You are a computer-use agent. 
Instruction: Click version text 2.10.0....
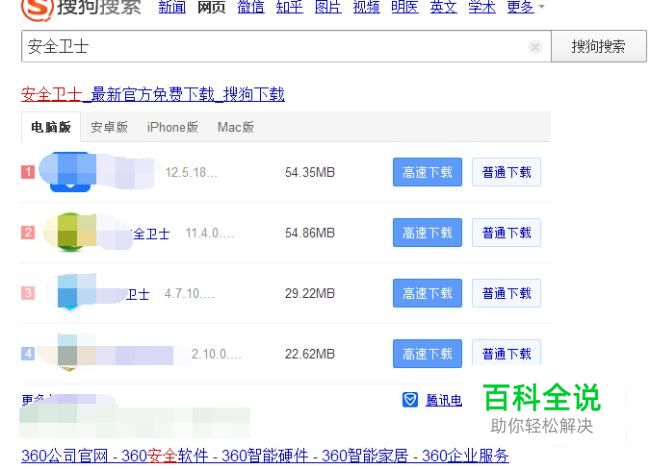(x=216, y=354)
